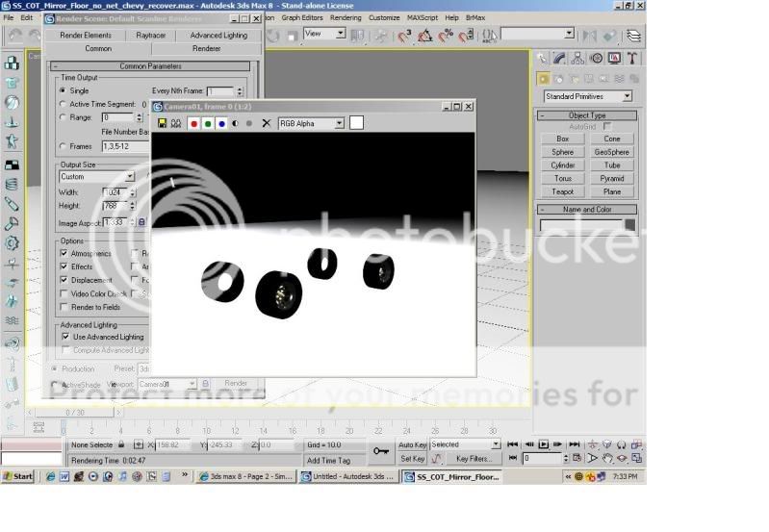Click the Width input field
769x532 pixels.
[115, 191]
